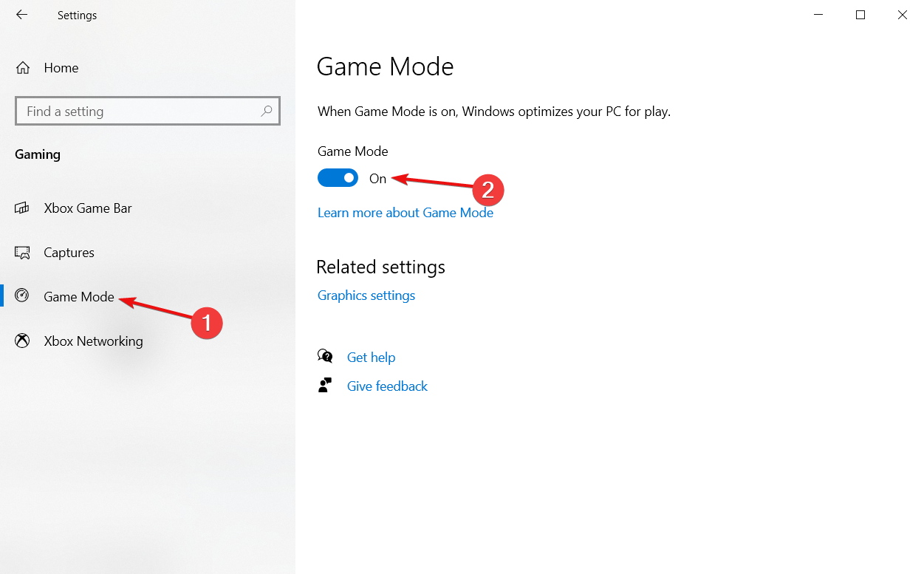Click the Get help chat icon
The height and width of the screenshot is (574, 924).
pos(325,357)
